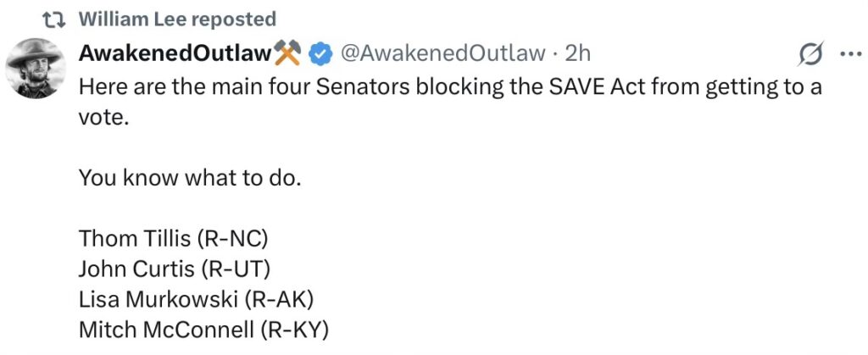Open the @AwakenedOutlaw handle link
868x355 pixels.
point(442,53)
